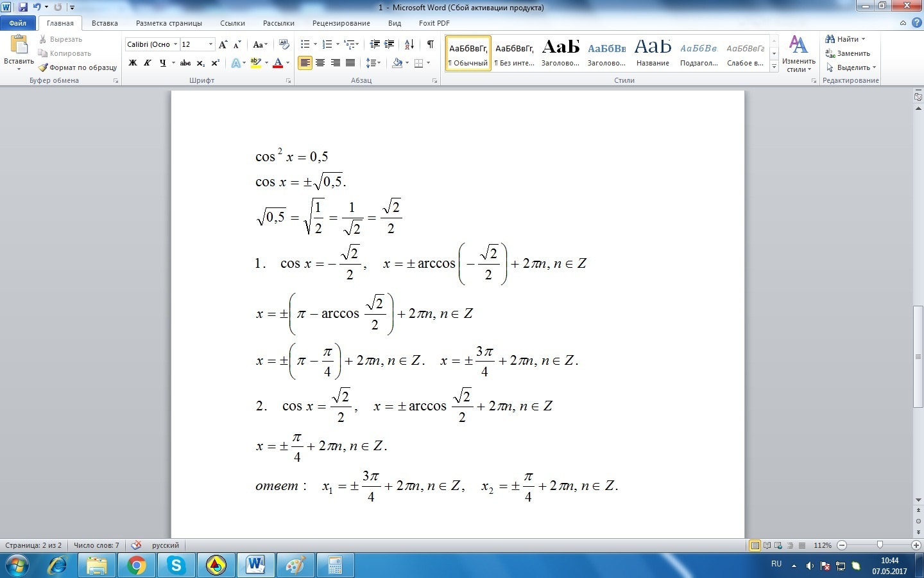This screenshot has height=578, width=924.
Task: Open Internet Explorer from the taskbar
Action: (58, 566)
